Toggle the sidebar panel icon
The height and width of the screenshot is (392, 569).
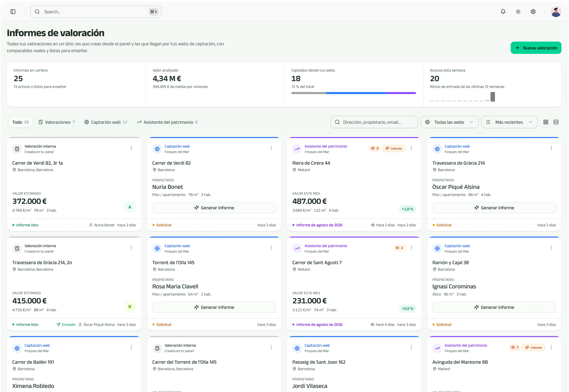click(13, 12)
